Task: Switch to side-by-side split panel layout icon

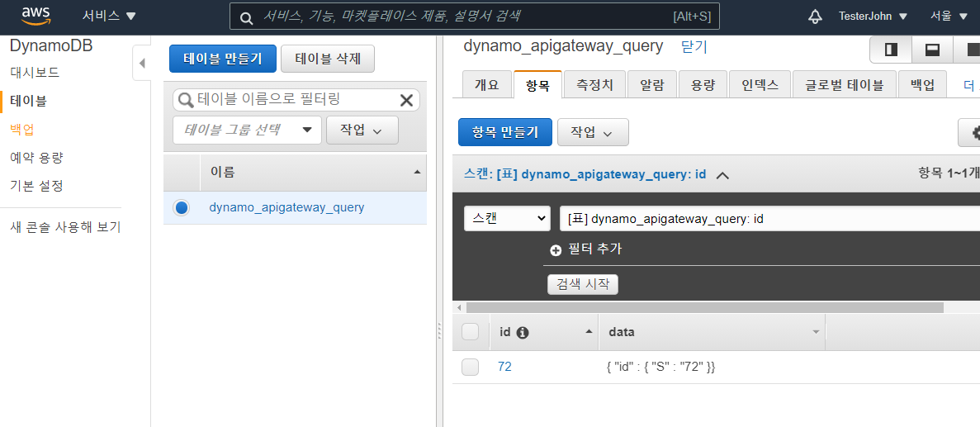Action: tap(892, 50)
